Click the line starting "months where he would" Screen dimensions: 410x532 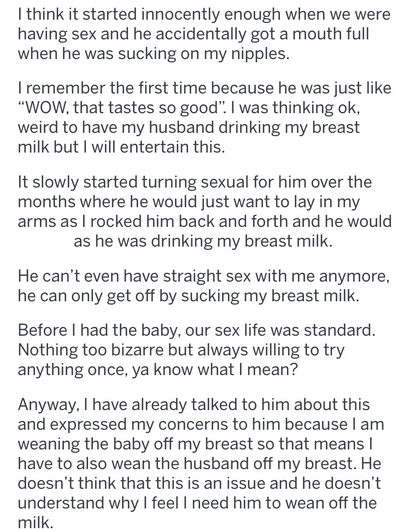[x=189, y=202]
